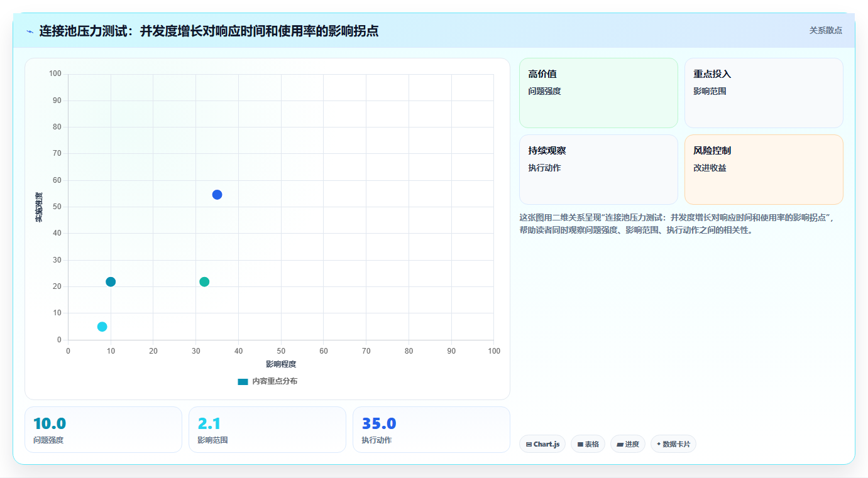Open the 高价值 quadrant card
The image size is (868, 478).
click(598, 93)
